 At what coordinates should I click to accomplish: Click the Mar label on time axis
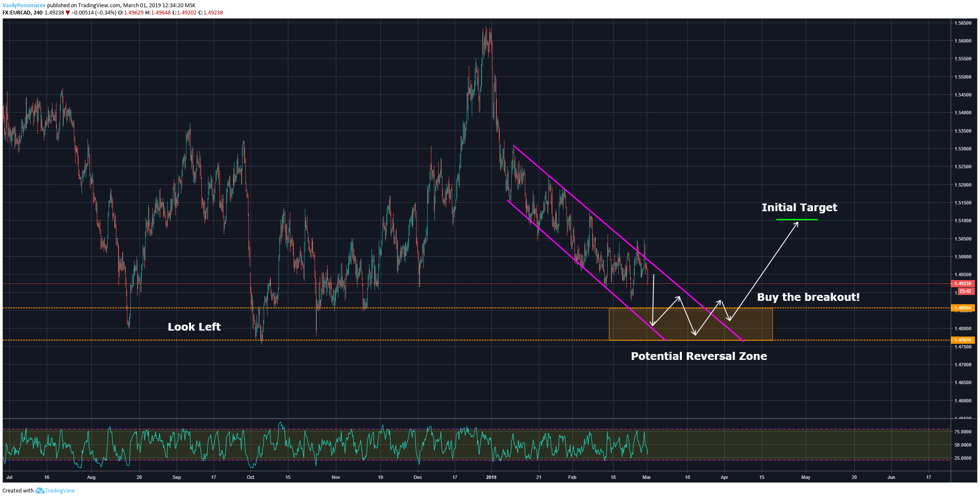pyautogui.click(x=647, y=477)
